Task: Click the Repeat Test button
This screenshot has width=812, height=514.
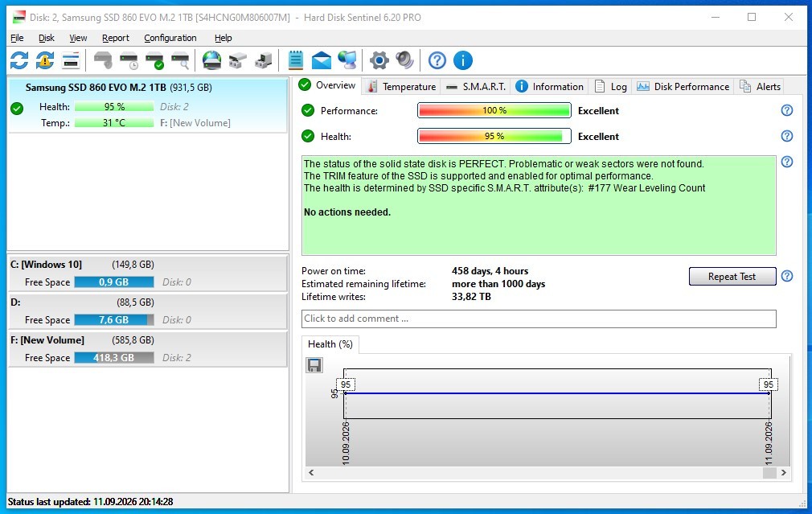Action: [732, 276]
